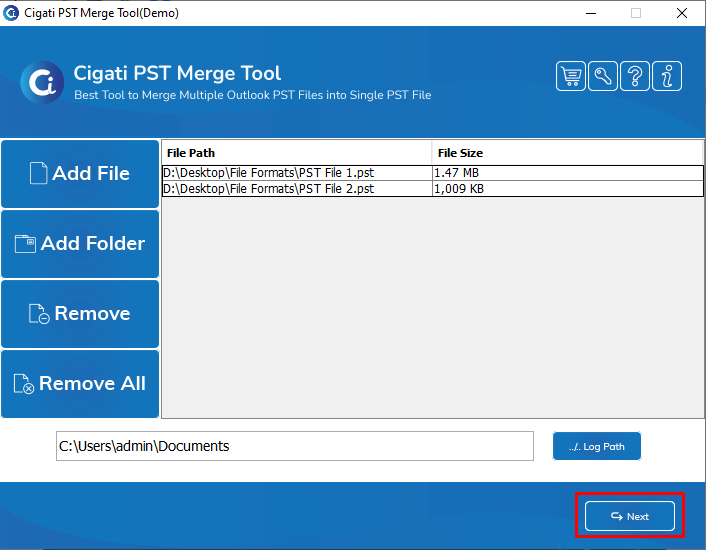706x550 pixels.
Task: Click the Cigati icon in the title bar
Action: point(10,13)
